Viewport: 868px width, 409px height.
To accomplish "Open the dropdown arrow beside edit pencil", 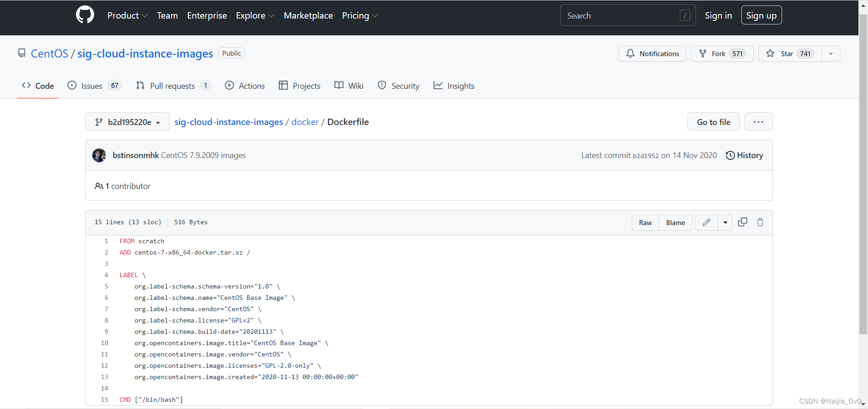I will click(725, 222).
